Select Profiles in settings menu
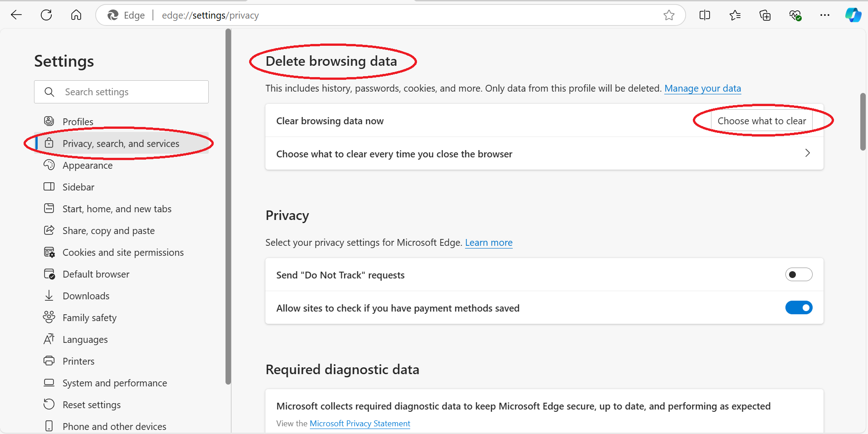Image resolution: width=868 pixels, height=434 pixels. tap(78, 122)
